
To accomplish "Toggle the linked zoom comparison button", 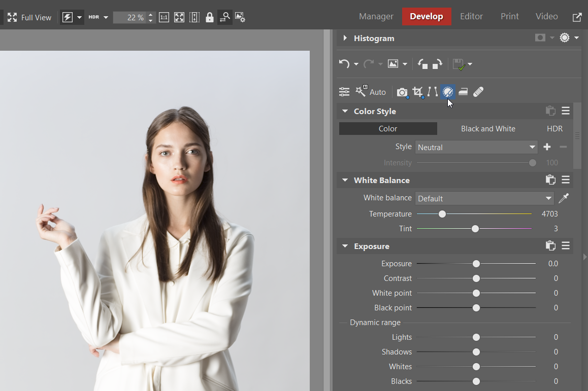I will tap(225, 17).
